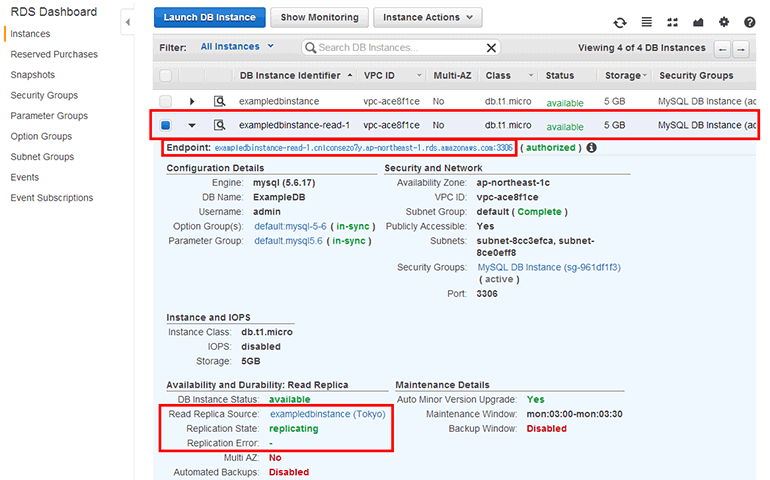Screen dimensions: 770x480
Task: Expand the exampledbinstance row details
Action: [192, 101]
